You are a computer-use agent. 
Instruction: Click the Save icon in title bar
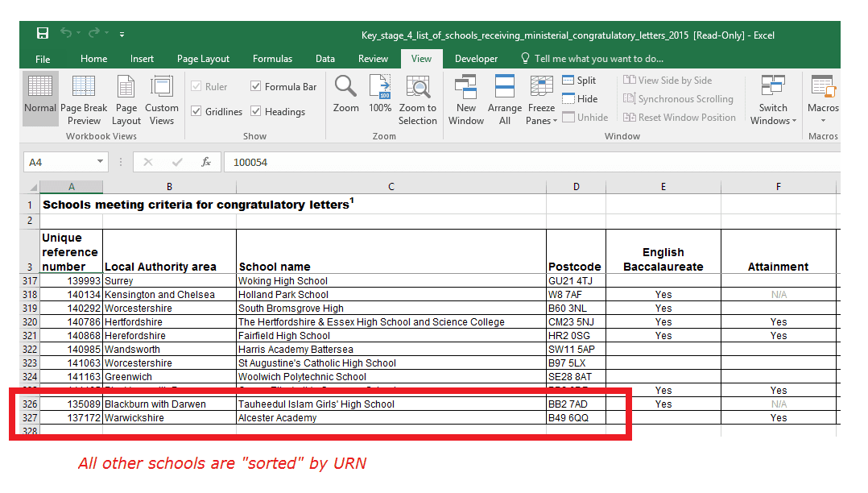(43, 33)
